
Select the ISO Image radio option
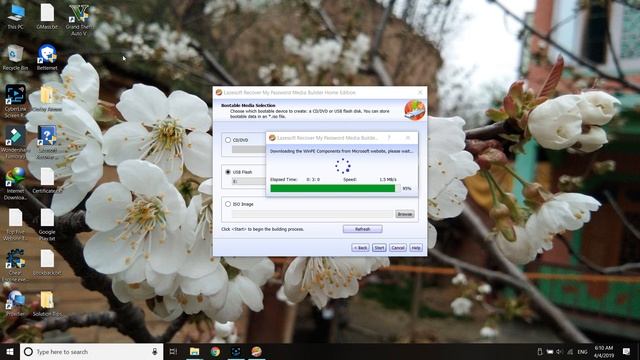[228, 204]
